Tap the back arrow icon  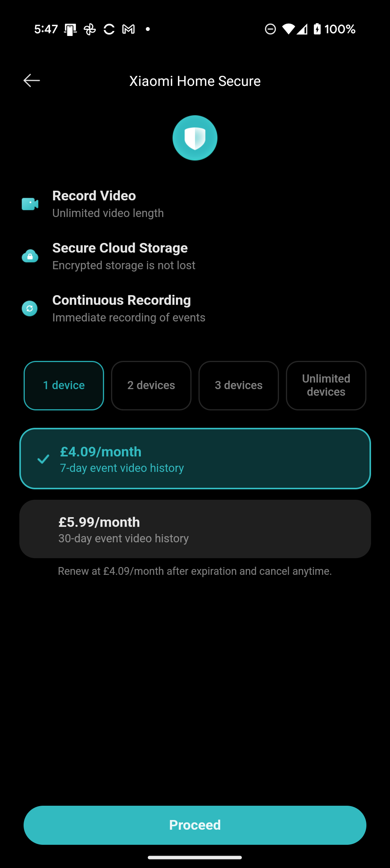32,80
